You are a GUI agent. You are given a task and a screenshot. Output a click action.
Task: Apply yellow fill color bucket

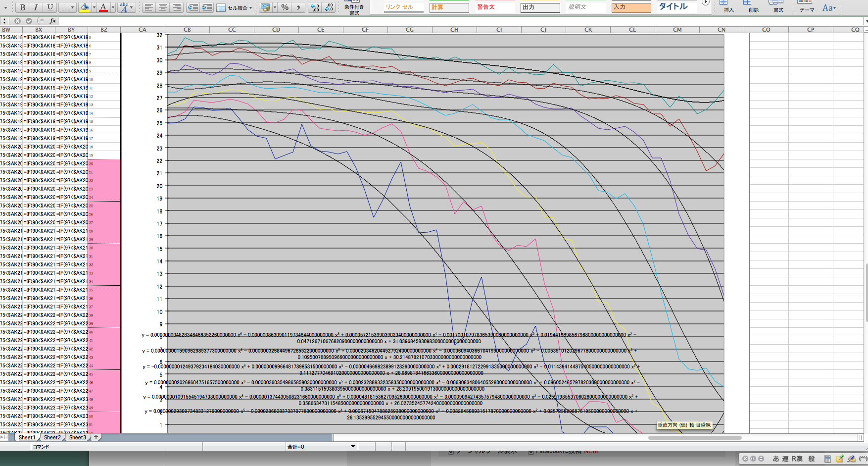pos(85,7)
